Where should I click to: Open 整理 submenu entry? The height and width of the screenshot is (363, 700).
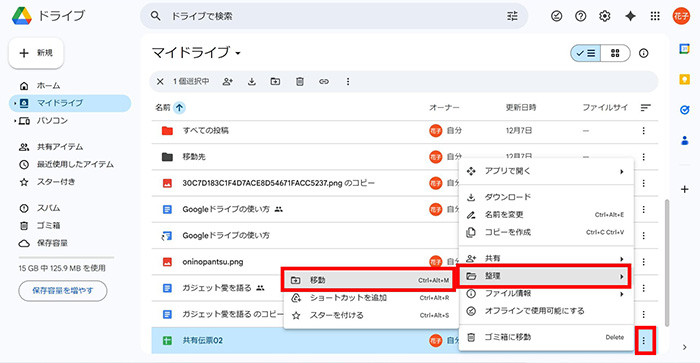point(545,276)
